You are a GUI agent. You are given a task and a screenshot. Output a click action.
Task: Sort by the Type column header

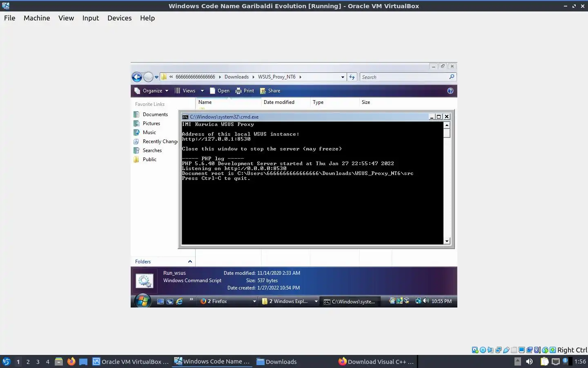(x=334, y=102)
